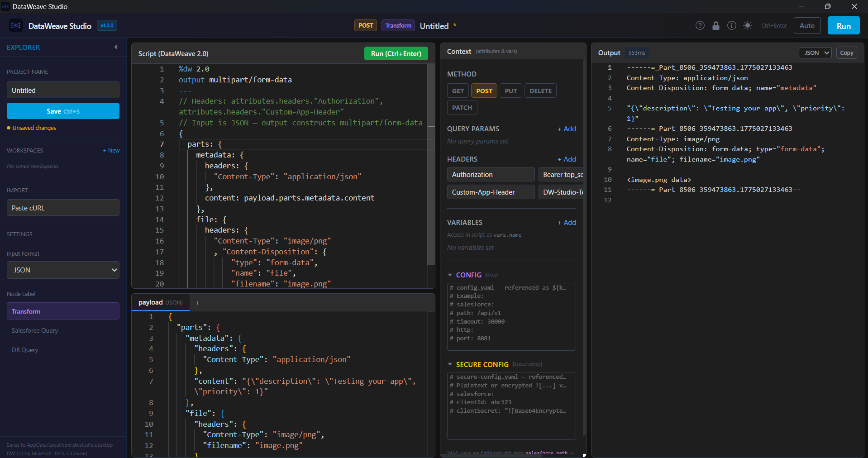Screen dimensions: 868x458
Task: Select the GET HTTP method
Action: click(458, 91)
